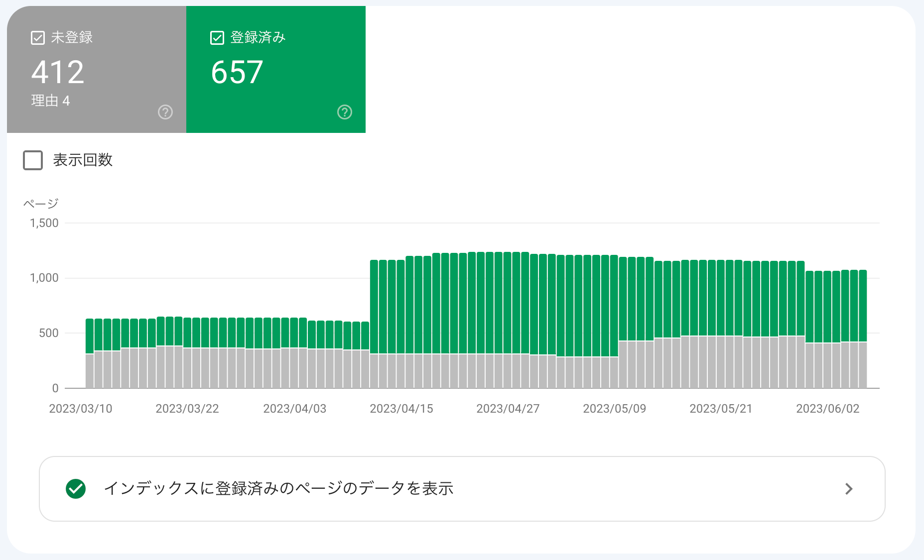Click the checked box icon inside the 登録済み card
The image size is (924, 560).
pos(217,37)
